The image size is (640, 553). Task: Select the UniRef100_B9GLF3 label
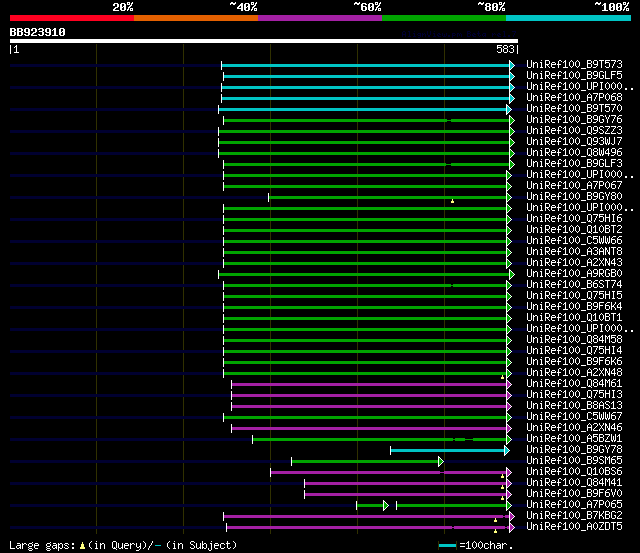point(574,164)
